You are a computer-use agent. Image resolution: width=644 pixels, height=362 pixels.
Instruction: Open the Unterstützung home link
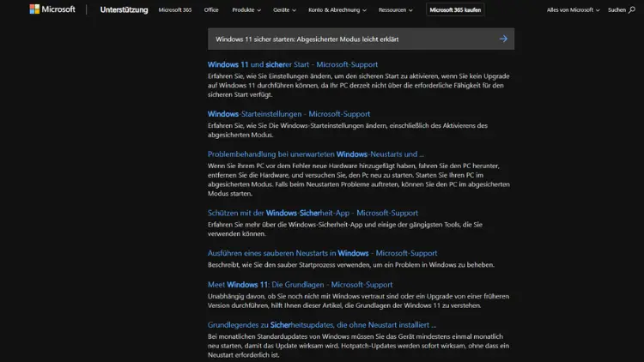pyautogui.click(x=124, y=9)
